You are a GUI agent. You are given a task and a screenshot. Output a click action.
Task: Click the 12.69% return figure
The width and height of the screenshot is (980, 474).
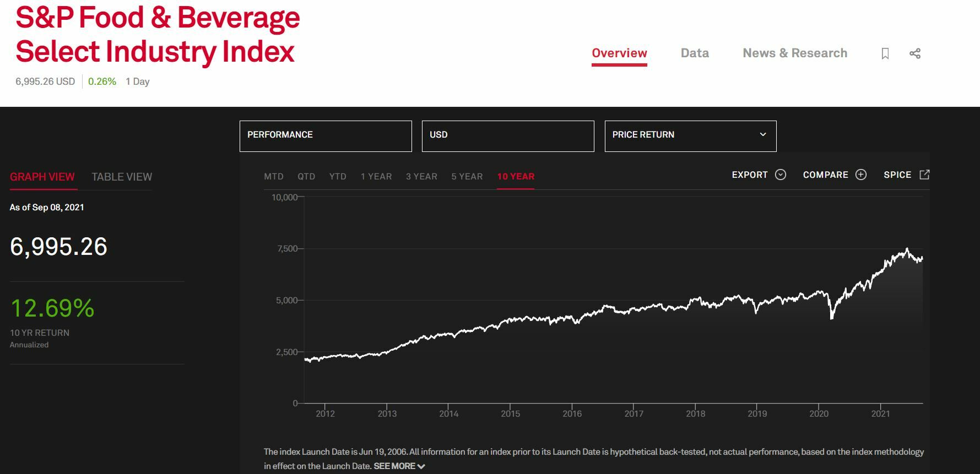coord(52,308)
